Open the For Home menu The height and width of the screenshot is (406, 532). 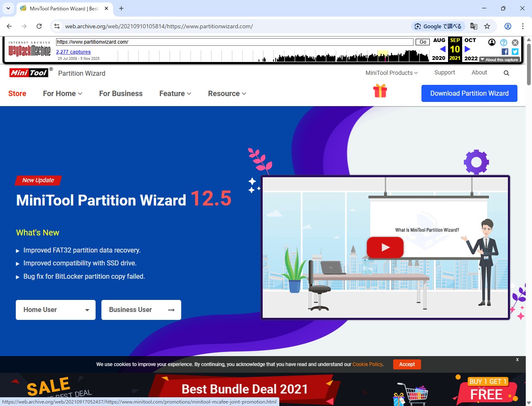point(62,94)
